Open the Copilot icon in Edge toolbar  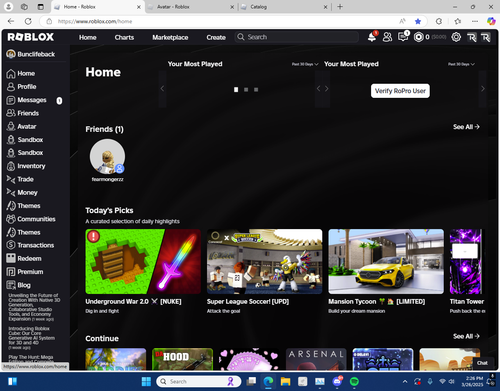point(491,21)
